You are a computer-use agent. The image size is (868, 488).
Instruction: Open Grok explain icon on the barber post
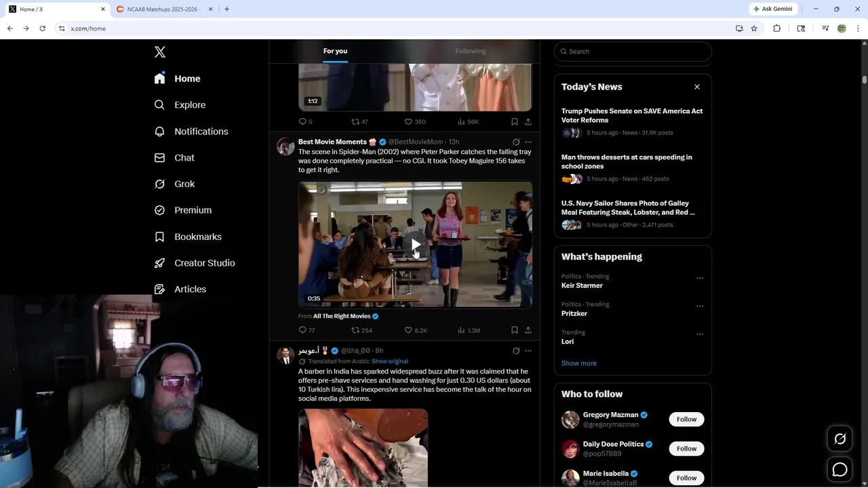click(x=516, y=351)
